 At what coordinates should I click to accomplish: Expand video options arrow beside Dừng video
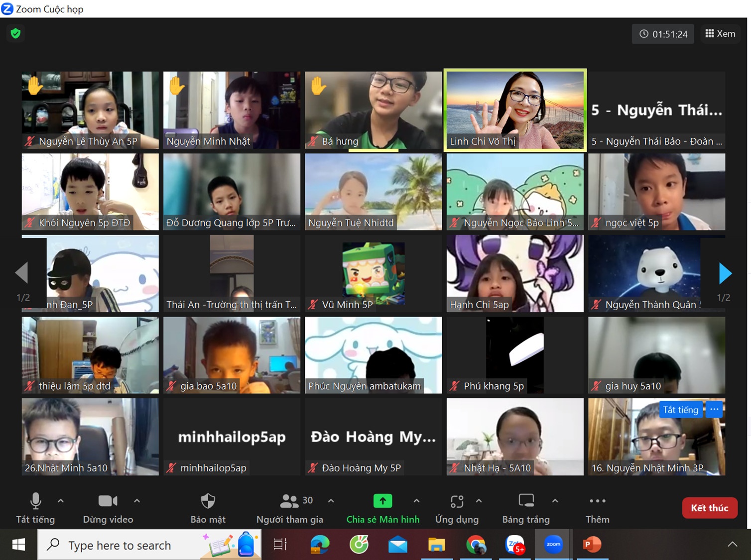tap(137, 501)
